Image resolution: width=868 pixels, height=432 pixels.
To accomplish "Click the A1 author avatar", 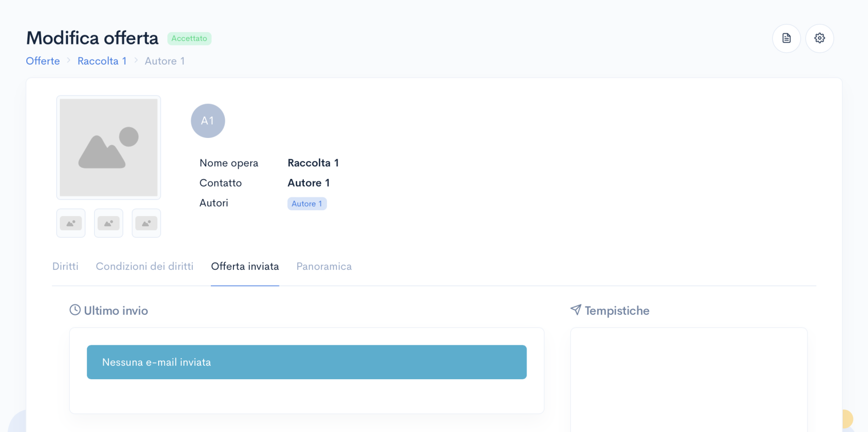I will [208, 121].
